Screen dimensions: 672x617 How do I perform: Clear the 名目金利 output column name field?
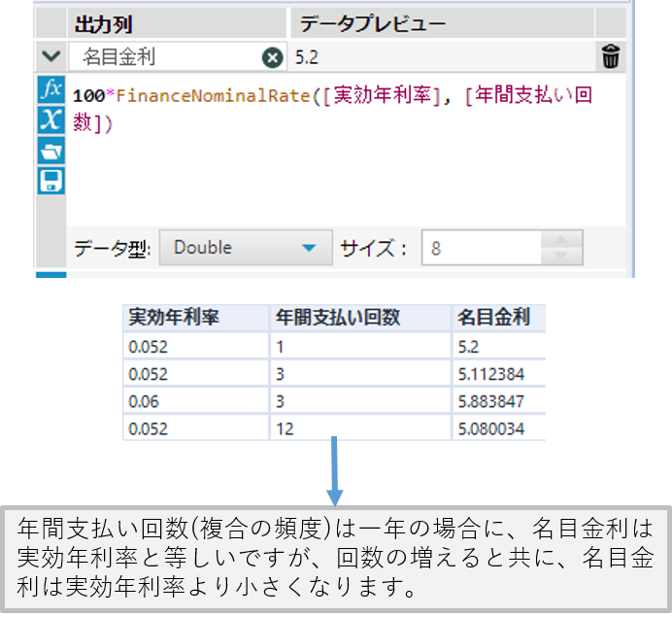[x=273, y=57]
